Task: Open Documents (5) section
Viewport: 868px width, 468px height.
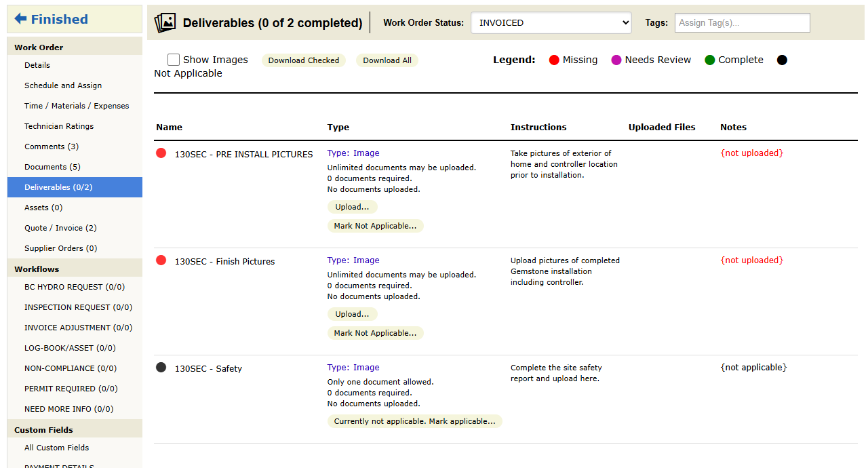Action: coord(75,167)
